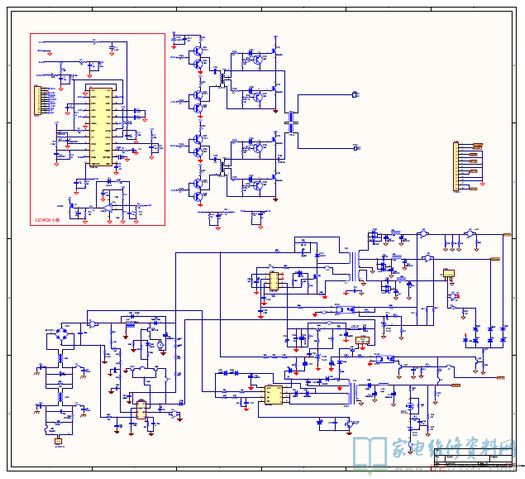The image size is (525, 479).
Task: Click the output coupling transformer between bridges
Action: click(x=291, y=122)
